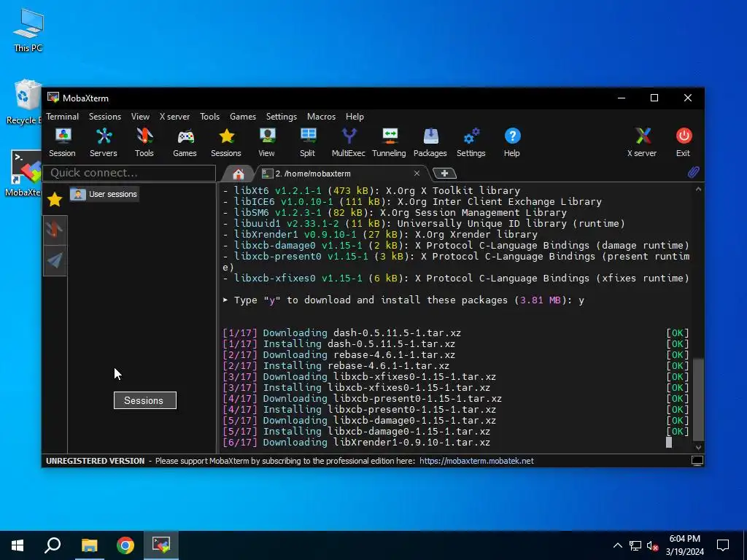Open the X server menu
747x560 pixels.
174,117
